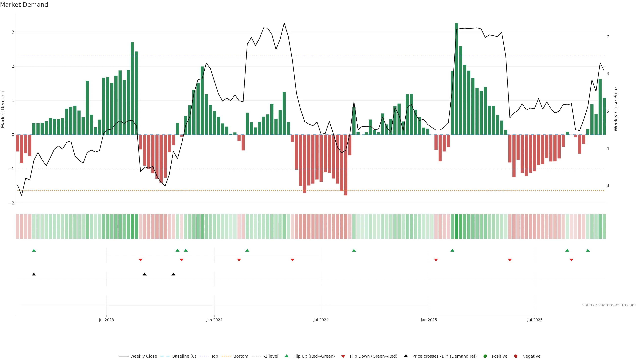
Task: Click the Jul 2025 x-axis label
Action: click(535, 320)
